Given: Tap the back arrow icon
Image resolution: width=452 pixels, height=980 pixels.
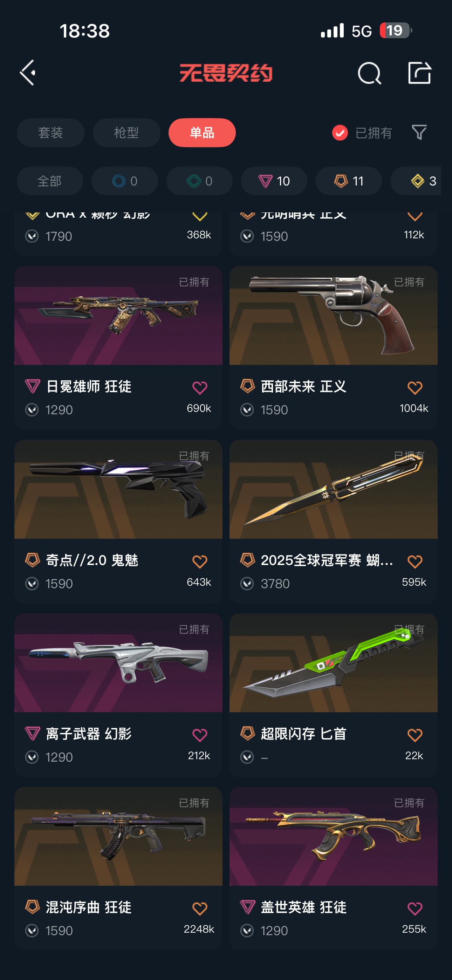Looking at the screenshot, I should [x=28, y=72].
